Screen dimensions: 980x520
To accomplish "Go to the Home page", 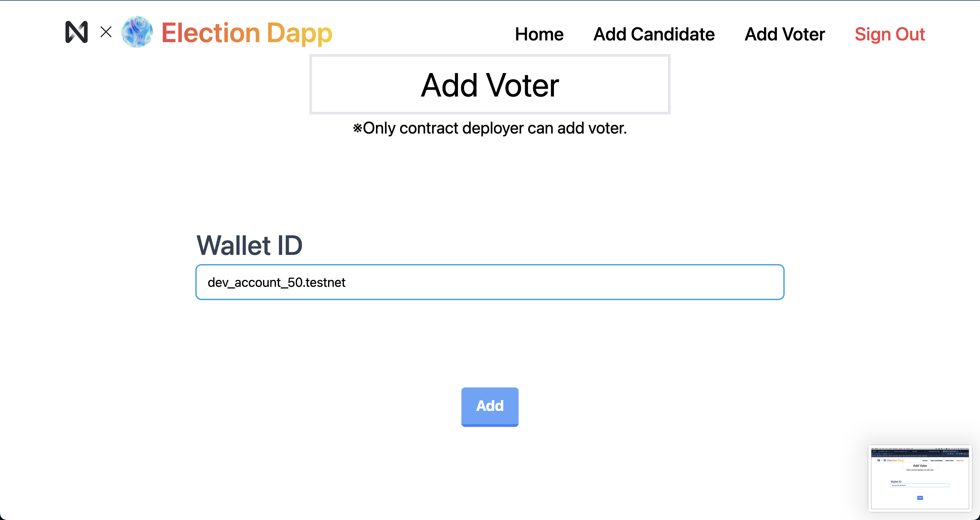I will (539, 34).
